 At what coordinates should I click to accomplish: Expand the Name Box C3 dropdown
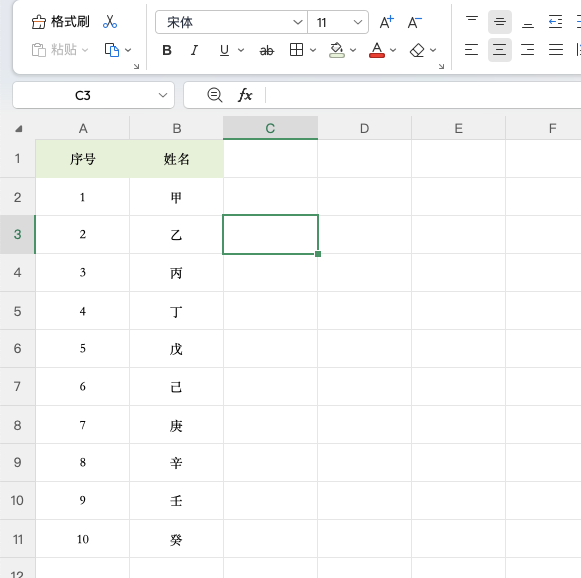click(x=163, y=95)
